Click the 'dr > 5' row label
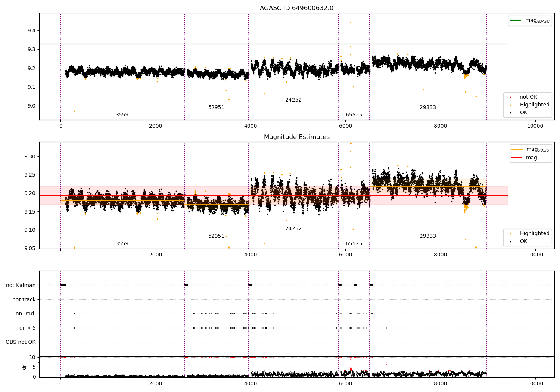 (x=28, y=328)
